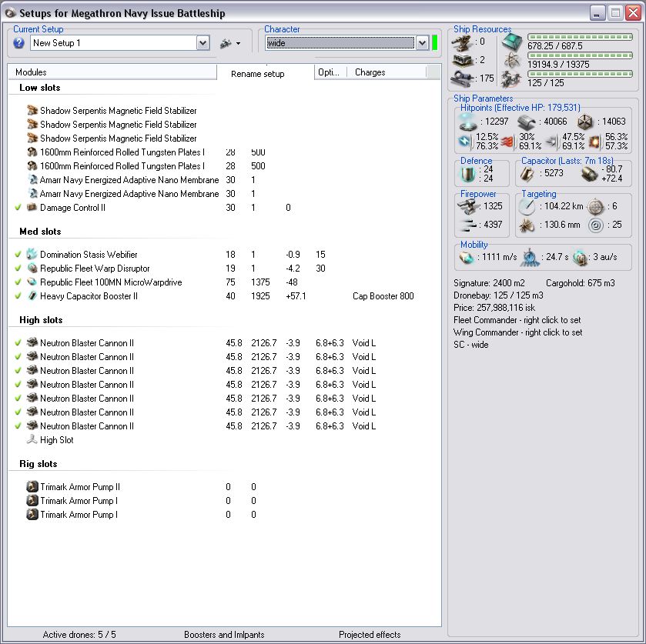Click the Rename setup tooltip label
Viewport: 646px width, 644px height.
click(x=257, y=74)
